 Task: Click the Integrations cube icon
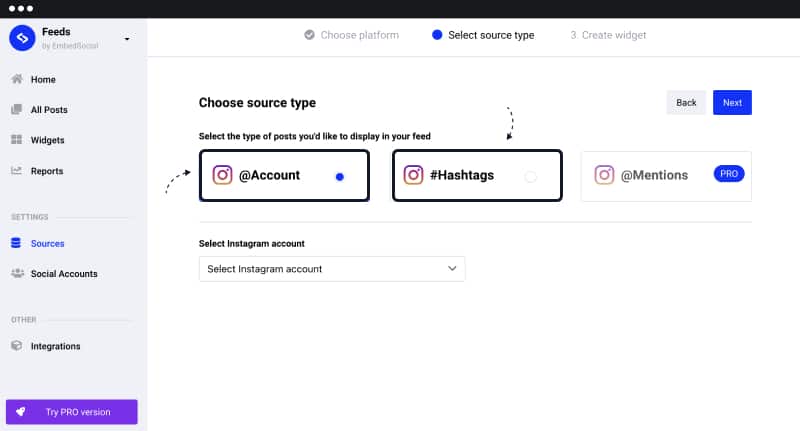(17, 345)
